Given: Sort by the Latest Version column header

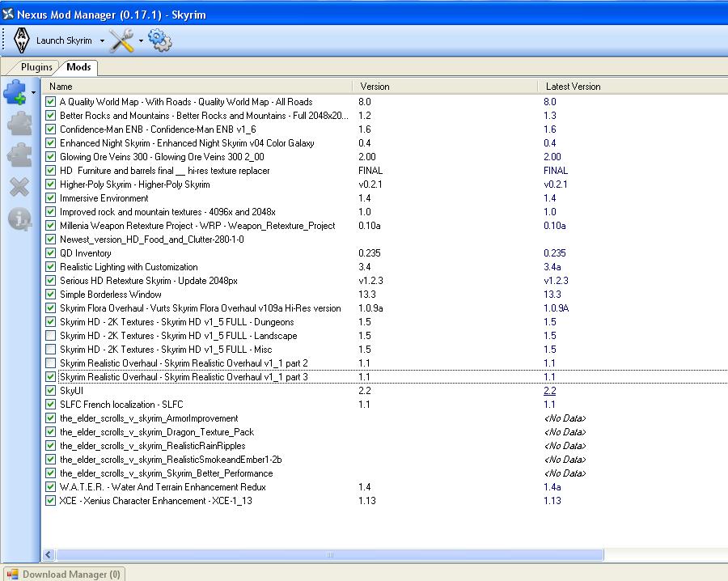Looking at the screenshot, I should point(633,87).
